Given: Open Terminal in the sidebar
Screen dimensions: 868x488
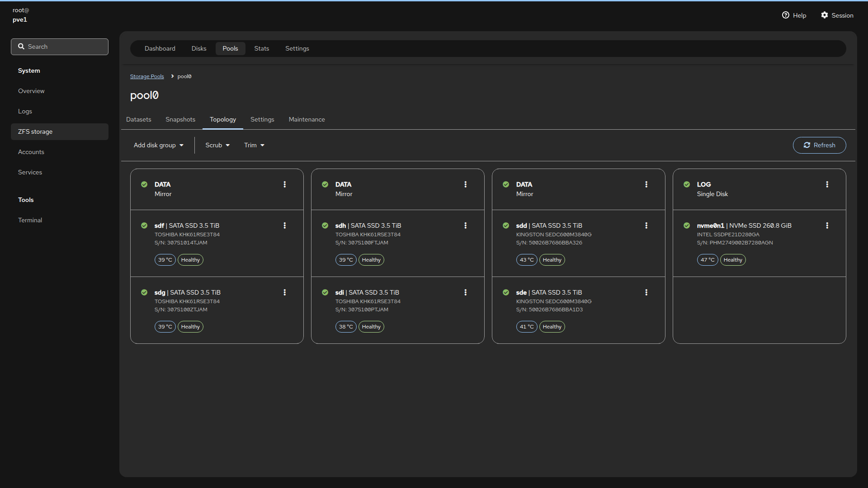Looking at the screenshot, I should [30, 220].
